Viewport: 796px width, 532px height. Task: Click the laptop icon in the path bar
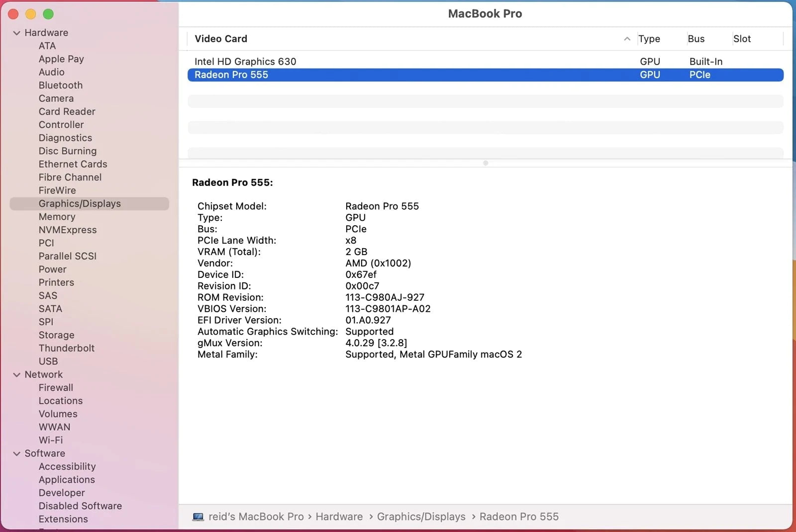[x=198, y=517]
